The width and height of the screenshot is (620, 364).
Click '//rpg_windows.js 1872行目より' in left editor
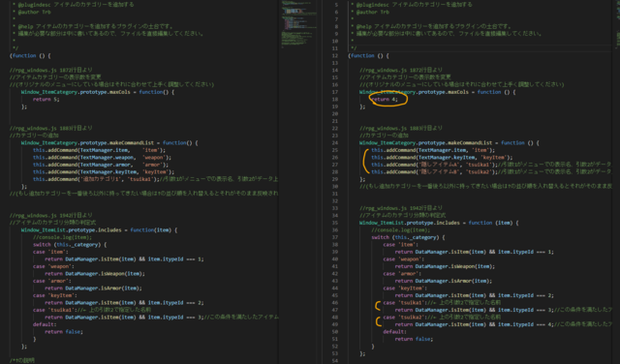coord(51,70)
